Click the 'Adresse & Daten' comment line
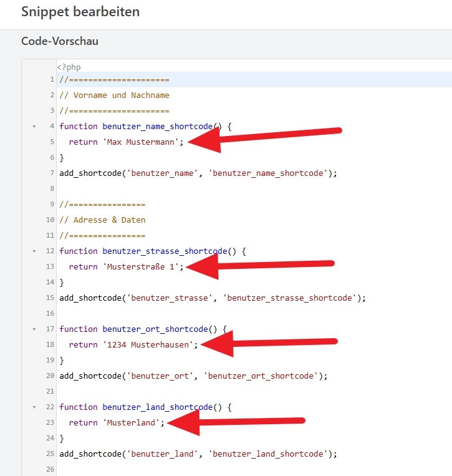Screen dimensions: 452x476 click(102, 220)
